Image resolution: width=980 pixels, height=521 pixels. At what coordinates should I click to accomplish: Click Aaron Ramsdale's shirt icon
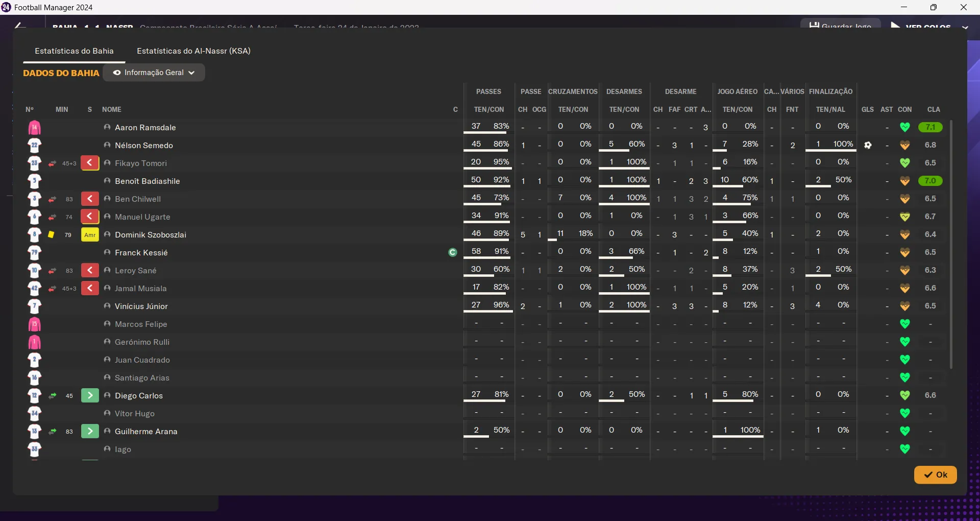tap(35, 128)
